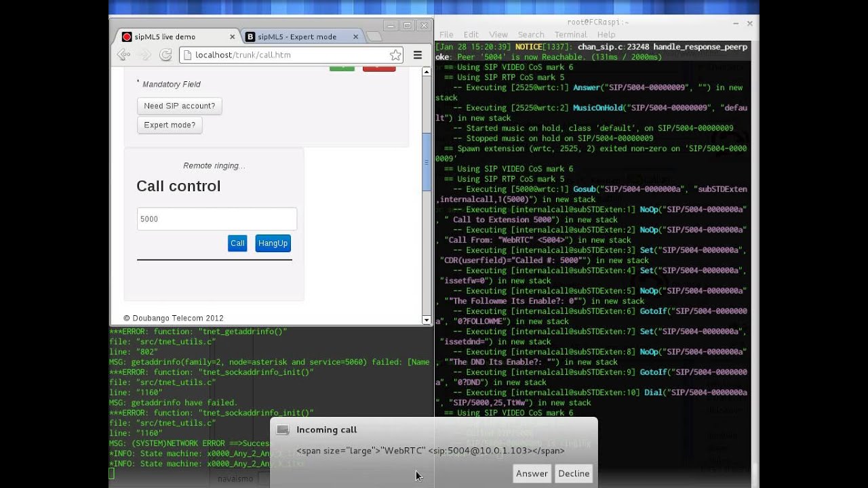Open the terminal Terminal menu
868x488 pixels.
[x=571, y=35]
